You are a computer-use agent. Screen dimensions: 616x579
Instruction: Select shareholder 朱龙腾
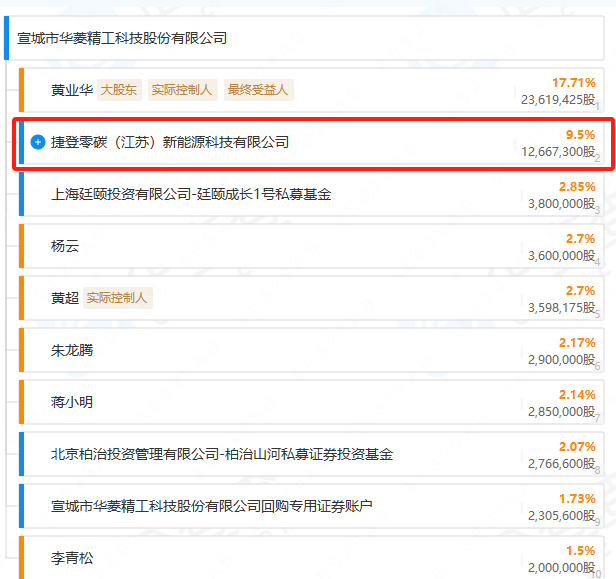coord(72,350)
